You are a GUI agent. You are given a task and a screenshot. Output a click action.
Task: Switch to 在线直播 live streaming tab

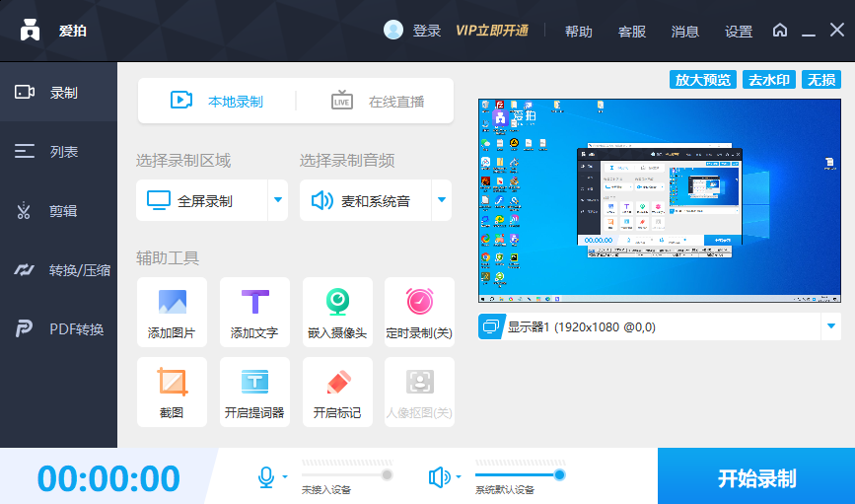pos(378,101)
